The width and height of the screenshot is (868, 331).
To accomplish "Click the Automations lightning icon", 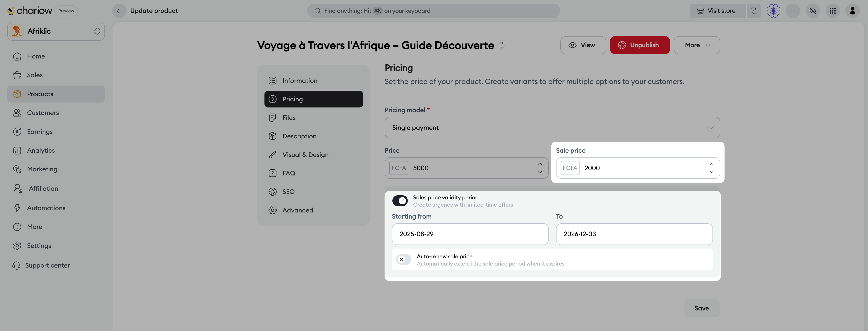I will [17, 208].
